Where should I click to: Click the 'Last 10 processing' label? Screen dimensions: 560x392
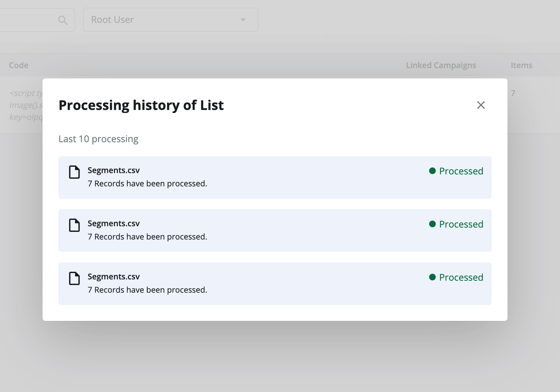click(x=98, y=139)
